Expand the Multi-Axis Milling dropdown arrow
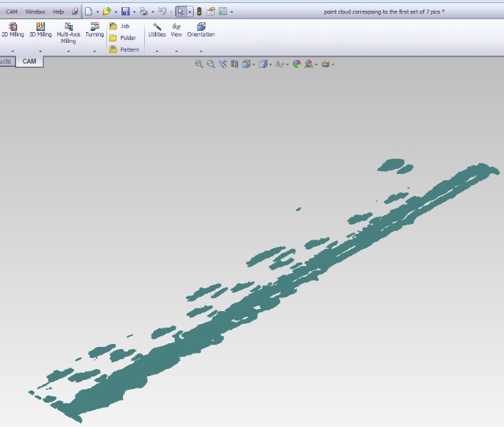Screen dimensions: 504x427 pyautogui.click(x=69, y=51)
